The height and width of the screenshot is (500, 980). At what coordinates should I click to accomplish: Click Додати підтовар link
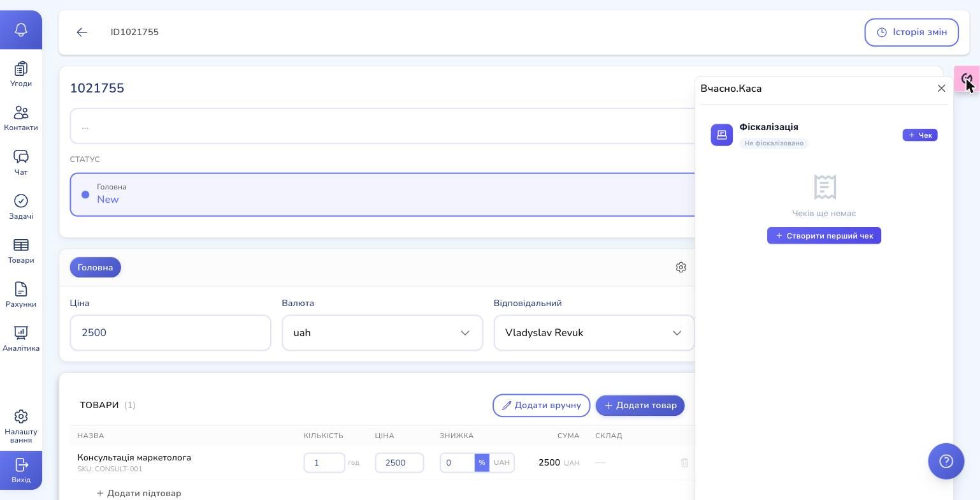pyautogui.click(x=139, y=493)
